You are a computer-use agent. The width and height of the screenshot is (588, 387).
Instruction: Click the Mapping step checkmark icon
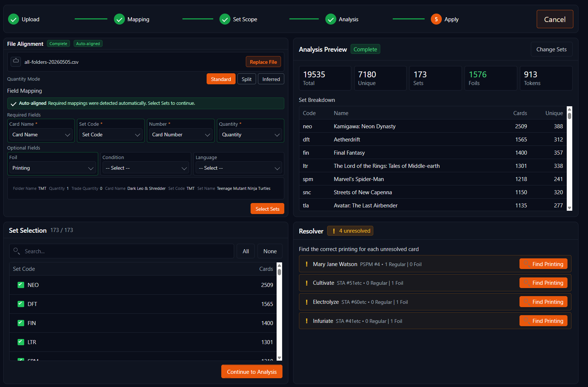point(119,19)
